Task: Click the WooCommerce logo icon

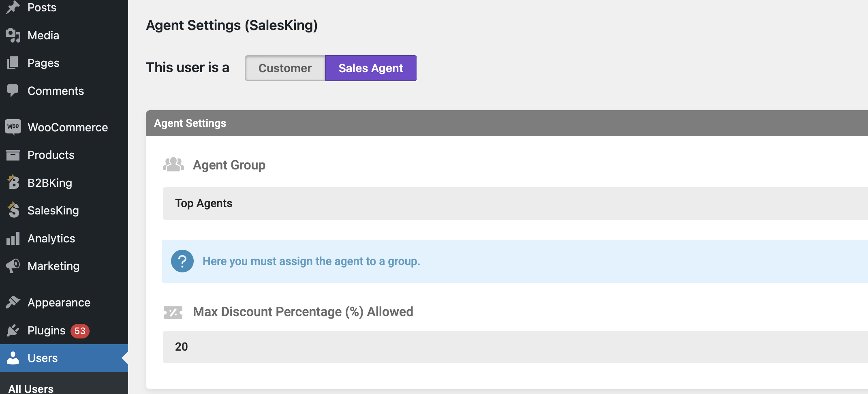Action: (13, 127)
